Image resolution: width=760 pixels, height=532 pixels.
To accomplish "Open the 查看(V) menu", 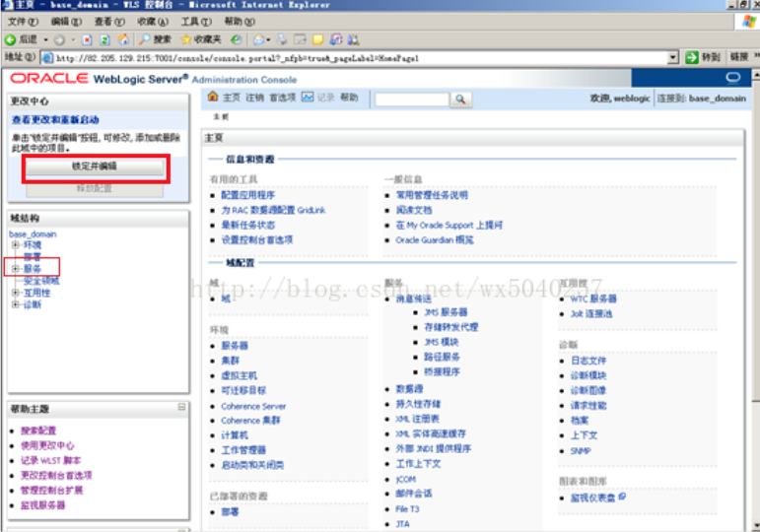I will (109, 22).
